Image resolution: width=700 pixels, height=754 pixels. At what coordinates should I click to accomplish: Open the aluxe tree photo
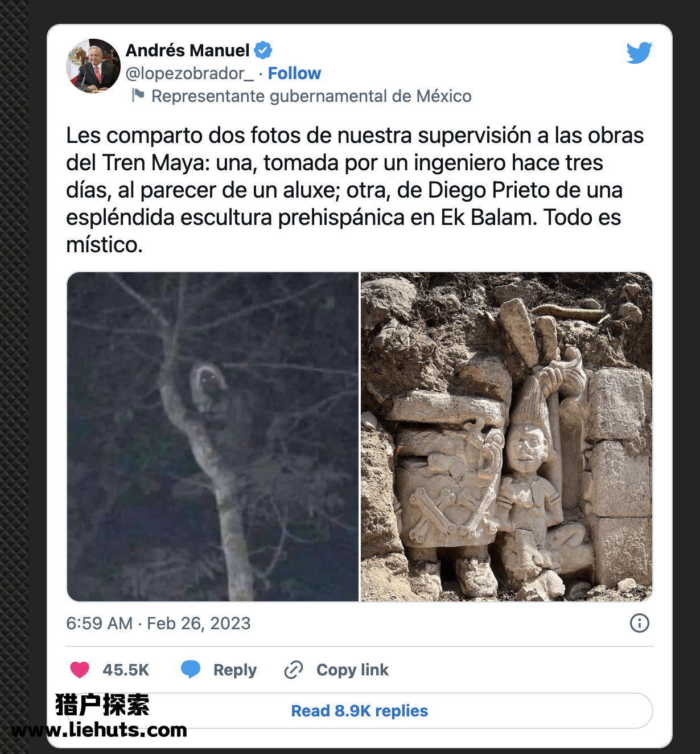[x=213, y=437]
